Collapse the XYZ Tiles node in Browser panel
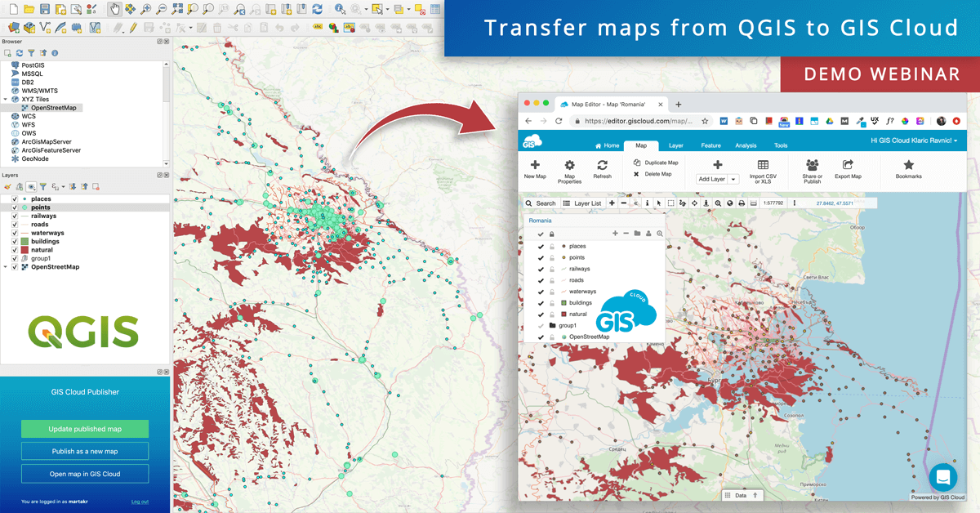The height and width of the screenshot is (513, 980). coord(5,99)
